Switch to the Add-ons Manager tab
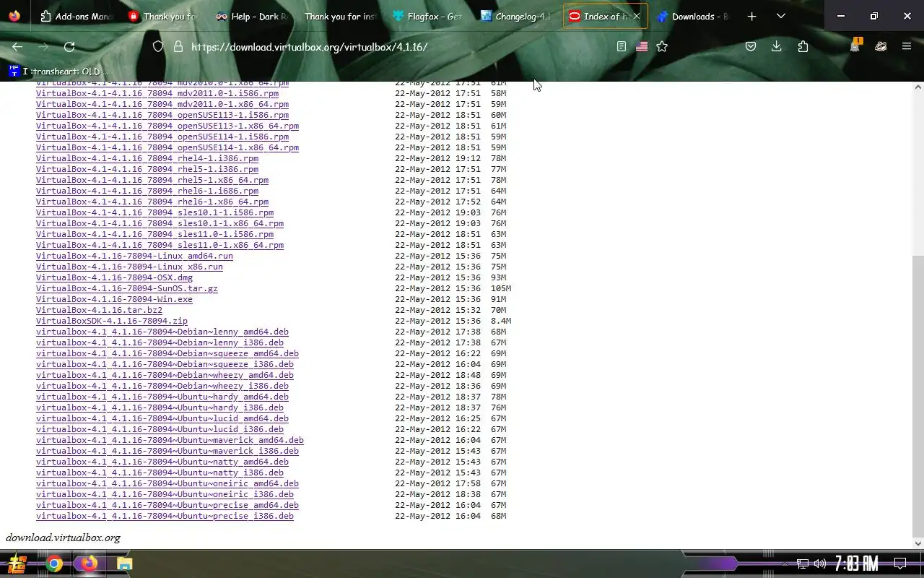 [77, 16]
